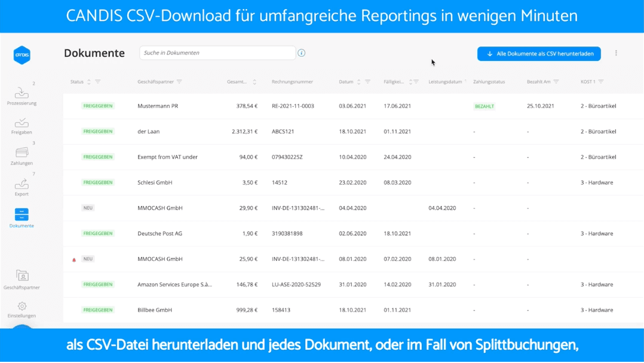The image size is (644, 363).
Task: Open the KOST 1 column filter
Action: pos(601,82)
